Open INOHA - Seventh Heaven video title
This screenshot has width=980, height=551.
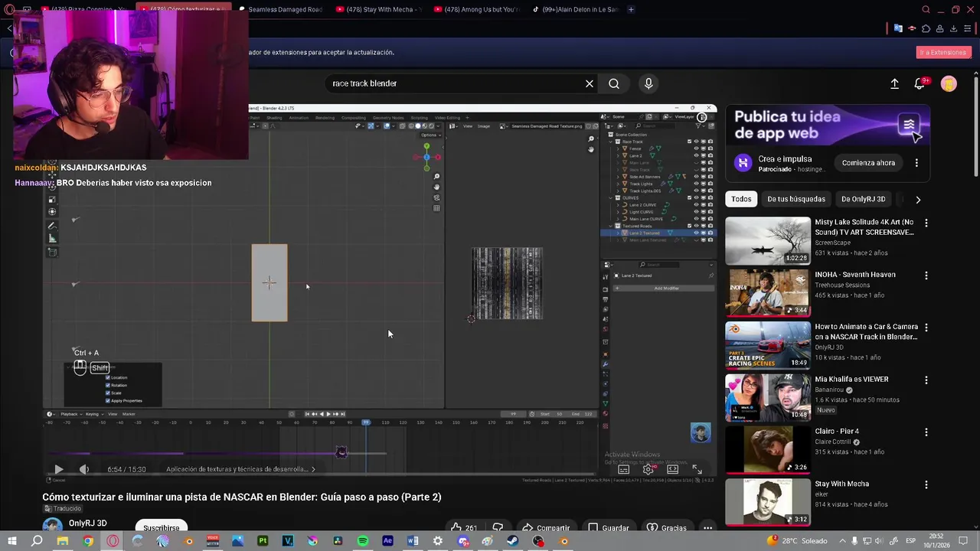click(x=854, y=275)
